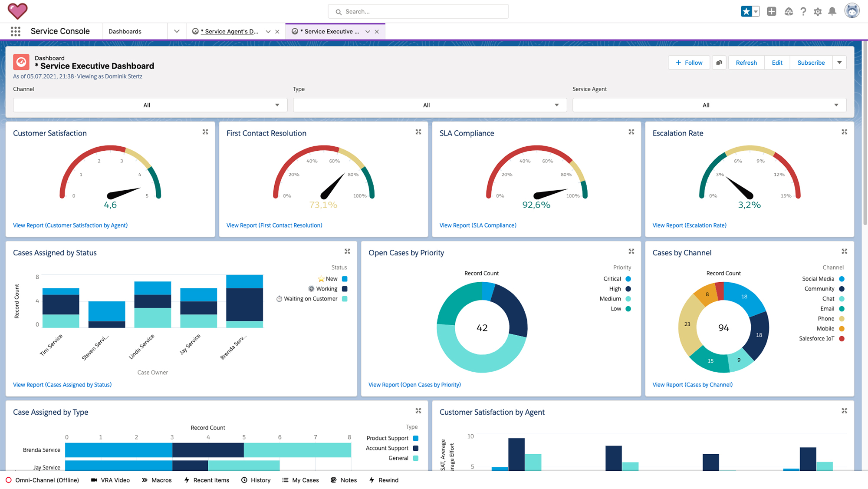
Task: Click the New status legend swatch
Action: point(345,279)
